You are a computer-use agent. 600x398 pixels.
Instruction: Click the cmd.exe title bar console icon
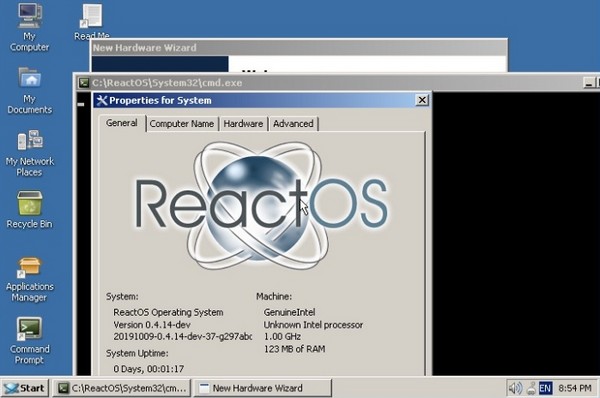coord(84,83)
